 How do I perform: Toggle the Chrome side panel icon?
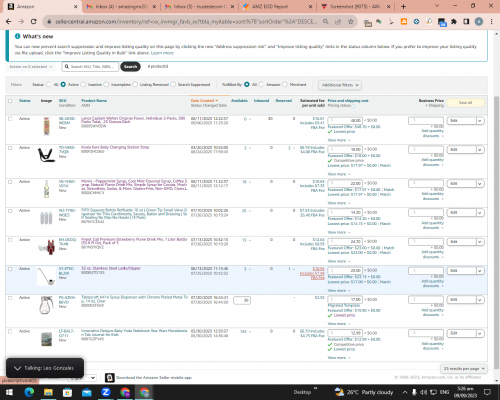tap(466, 21)
